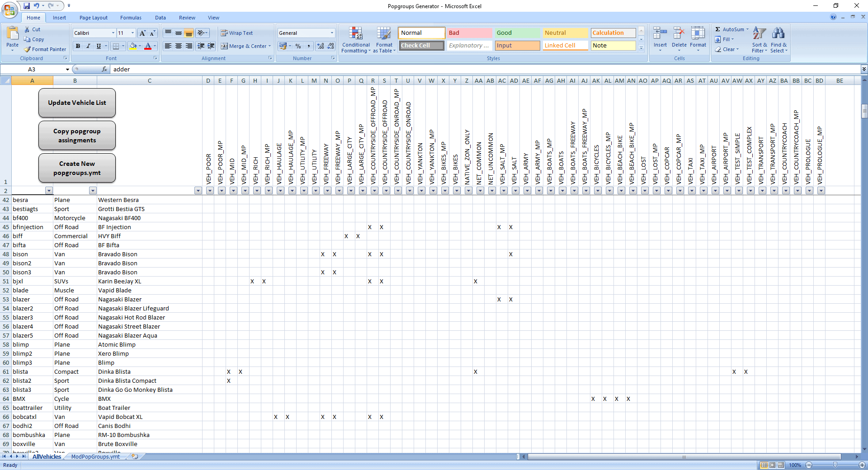
Task: Undo the last action
Action: (x=36, y=6)
